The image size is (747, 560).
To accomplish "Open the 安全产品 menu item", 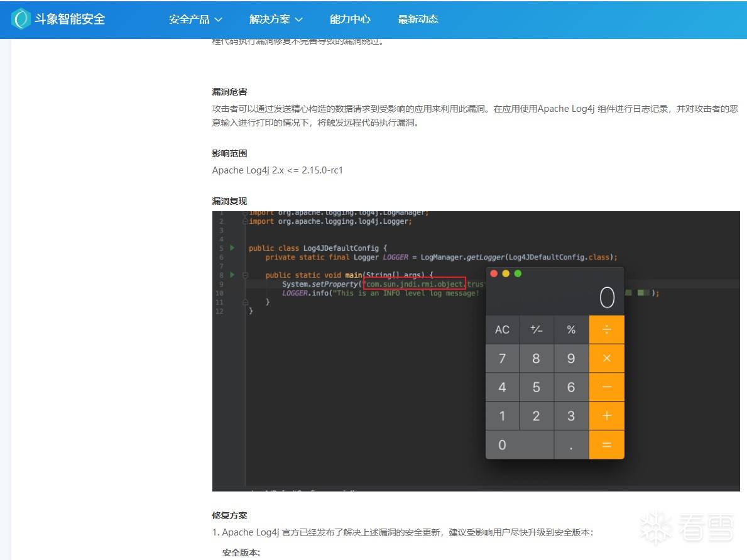I will pyautogui.click(x=189, y=19).
